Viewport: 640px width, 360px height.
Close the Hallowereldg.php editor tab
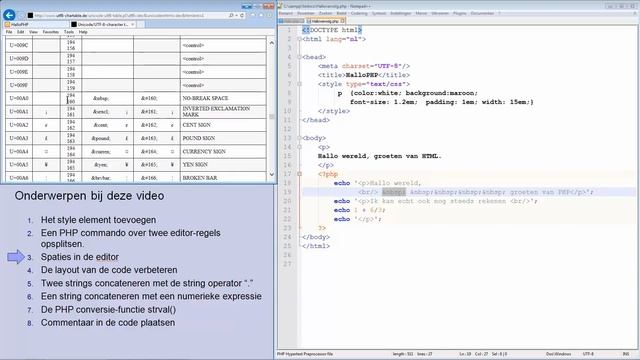(x=343, y=21)
